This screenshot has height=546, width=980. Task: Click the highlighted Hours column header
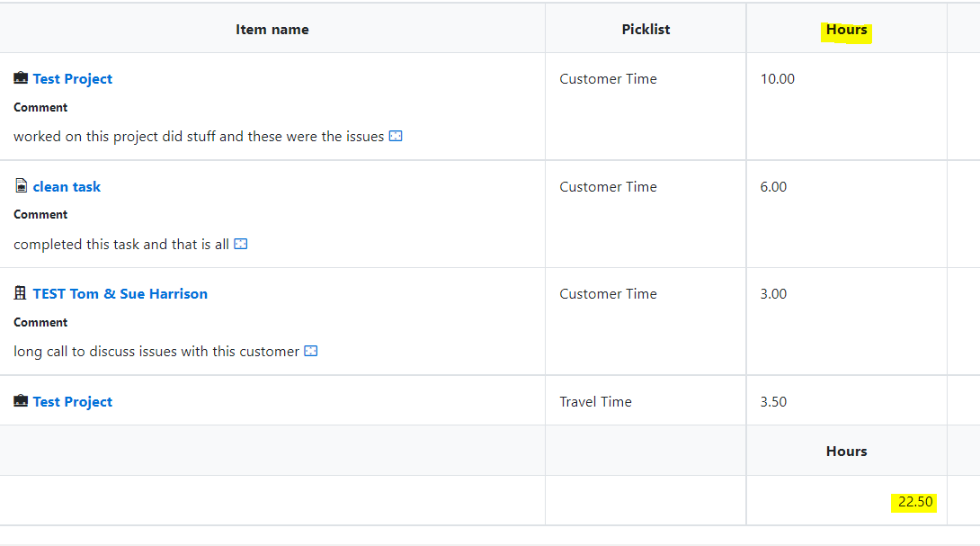click(x=846, y=29)
